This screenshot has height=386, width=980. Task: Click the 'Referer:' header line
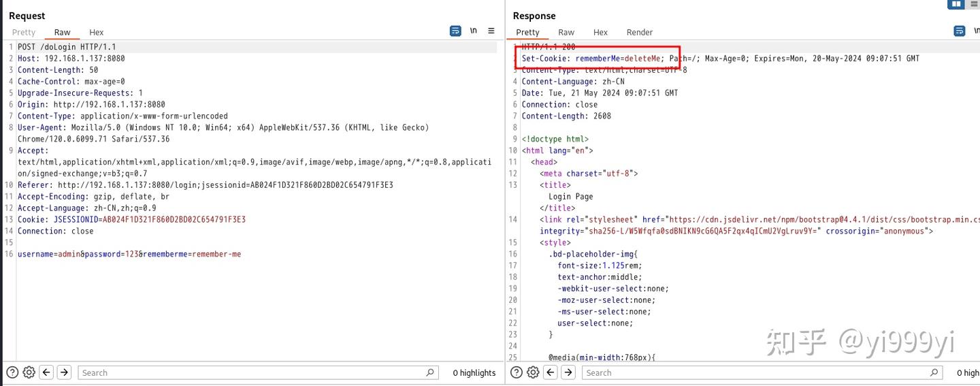206,185
